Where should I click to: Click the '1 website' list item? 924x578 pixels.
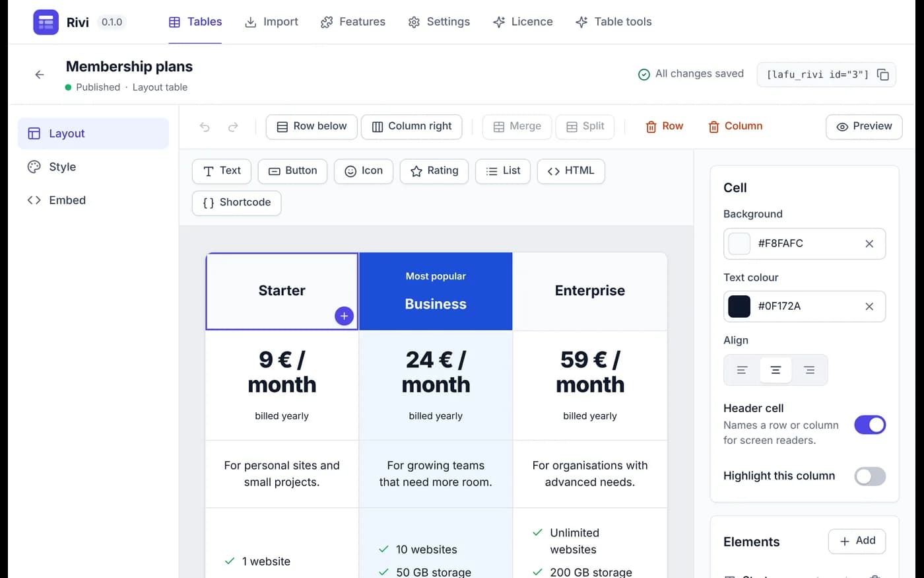257,561
